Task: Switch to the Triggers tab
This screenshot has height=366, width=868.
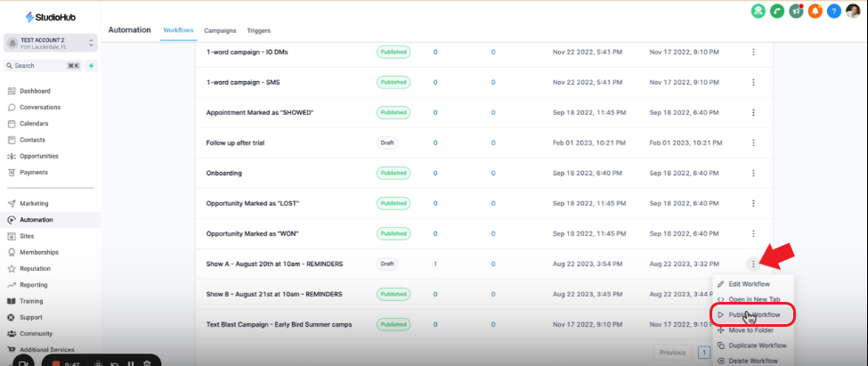Action: tap(258, 31)
